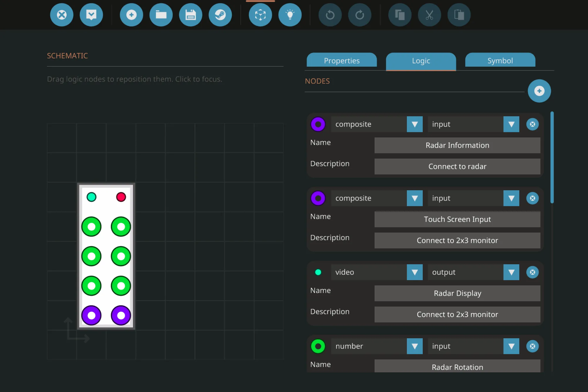Click the save floppy disk icon
This screenshot has height=392, width=588.
click(191, 15)
